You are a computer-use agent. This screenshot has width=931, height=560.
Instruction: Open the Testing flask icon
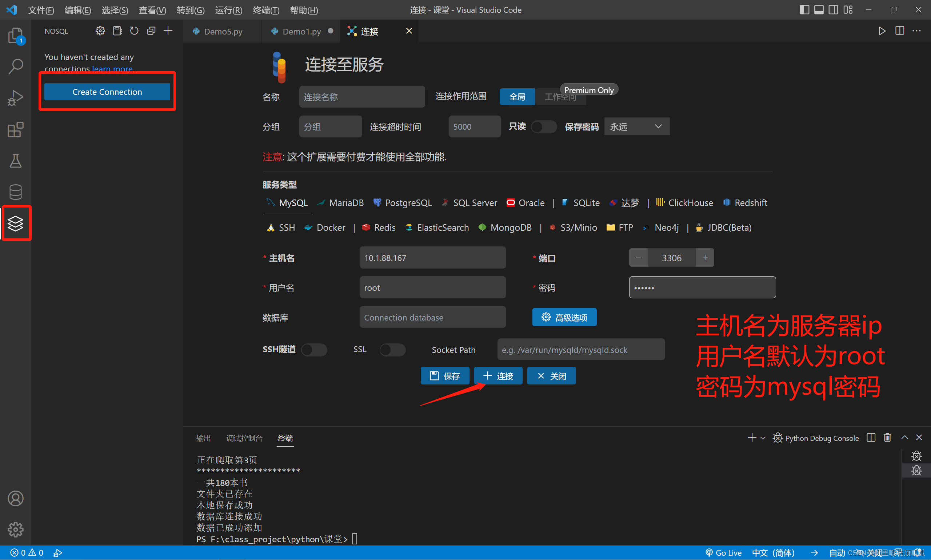click(16, 161)
